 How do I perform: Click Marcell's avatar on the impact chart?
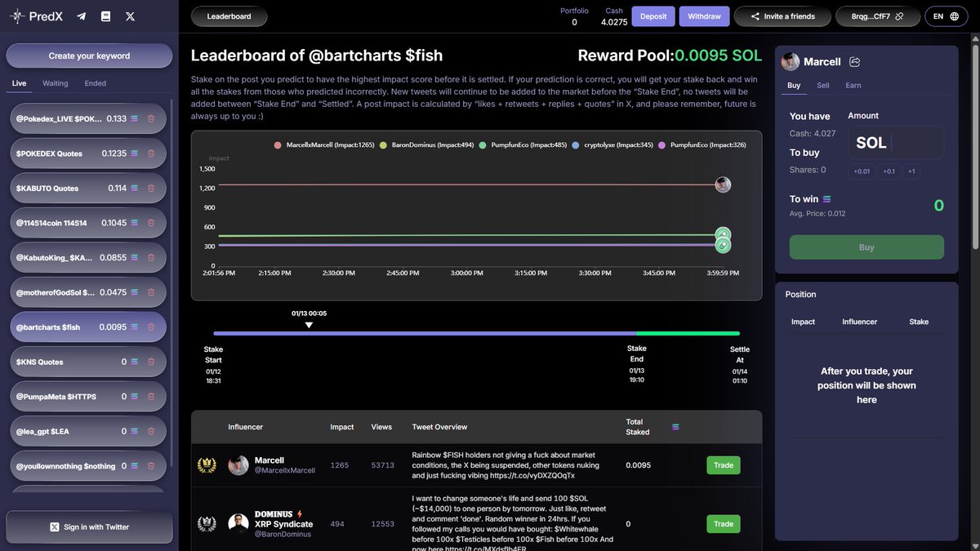[723, 184]
